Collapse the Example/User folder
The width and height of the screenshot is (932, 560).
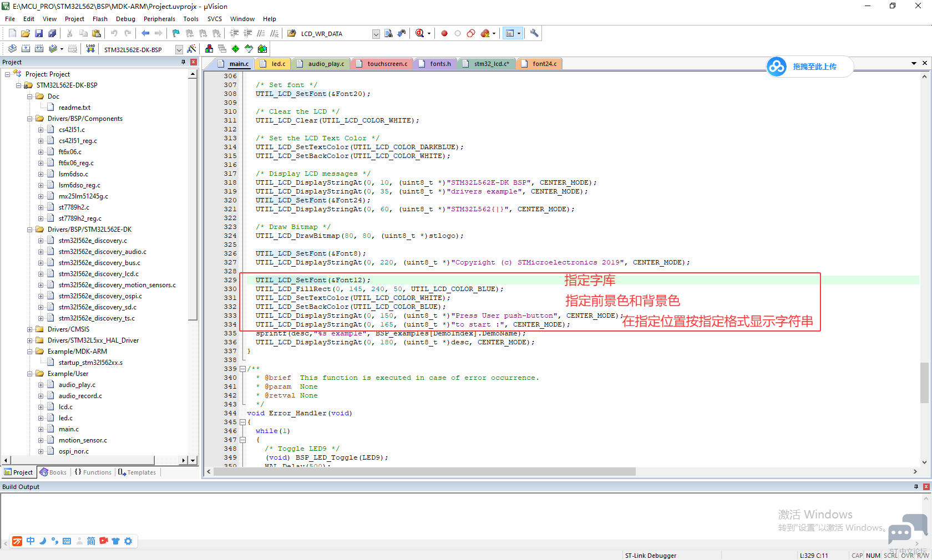[30, 374]
